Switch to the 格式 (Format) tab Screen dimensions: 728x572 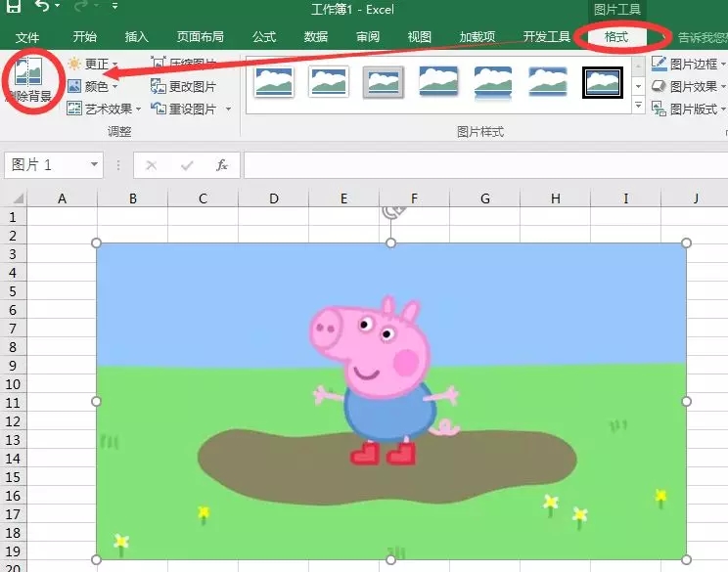[615, 37]
